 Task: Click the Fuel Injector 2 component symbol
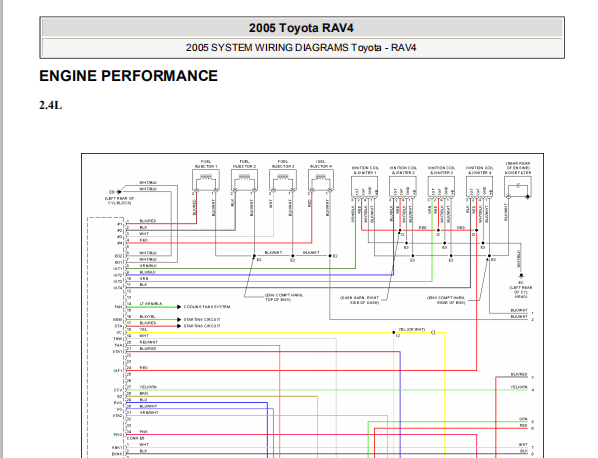244,181
